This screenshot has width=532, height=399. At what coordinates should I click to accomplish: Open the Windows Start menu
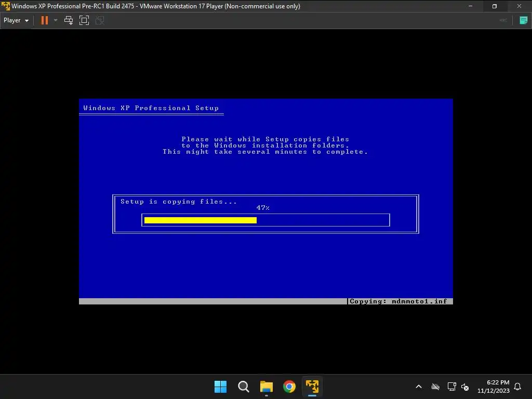click(x=220, y=387)
